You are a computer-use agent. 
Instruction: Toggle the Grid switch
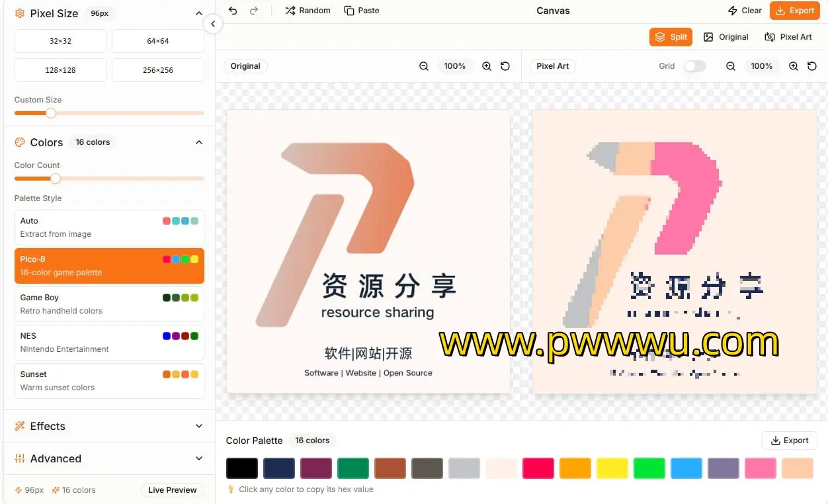(x=694, y=66)
